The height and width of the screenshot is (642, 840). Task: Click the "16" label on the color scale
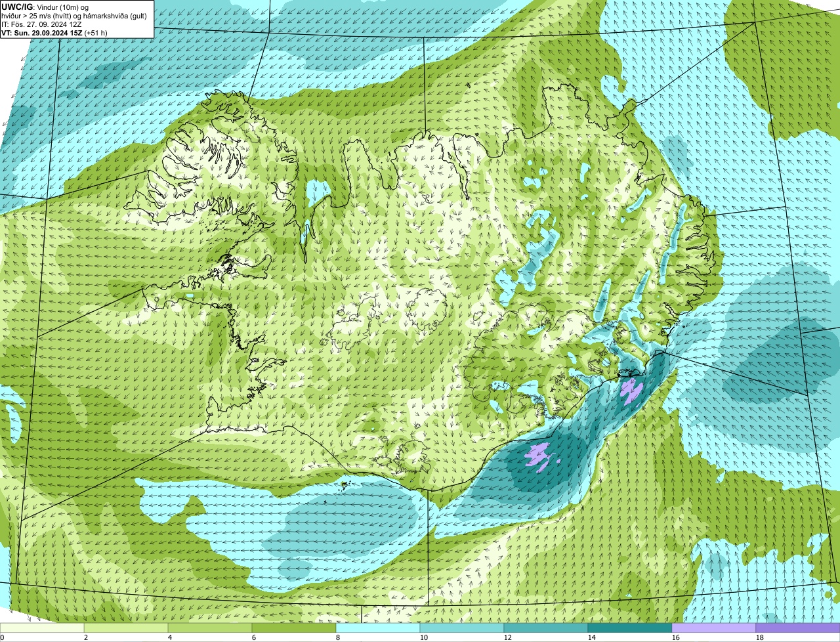(676, 637)
